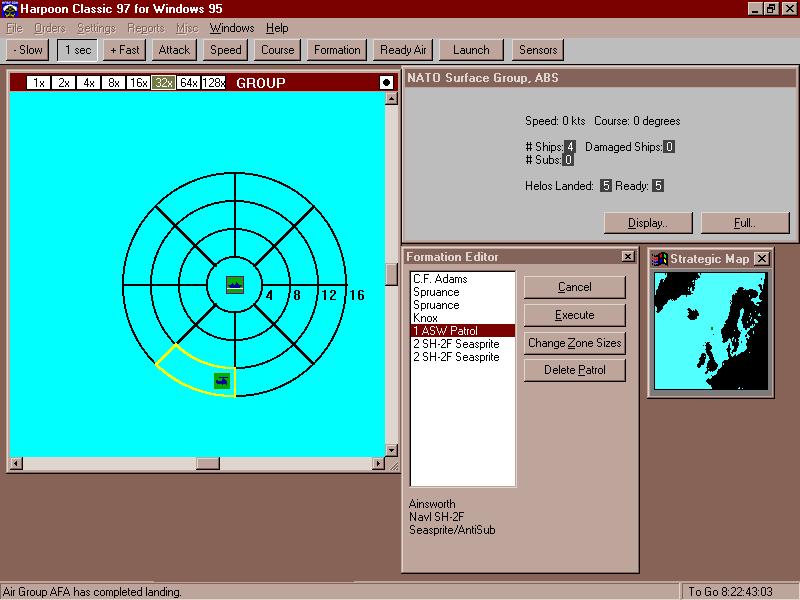The width and height of the screenshot is (800, 600).
Task: Click the To Go time counter
Action: click(730, 592)
